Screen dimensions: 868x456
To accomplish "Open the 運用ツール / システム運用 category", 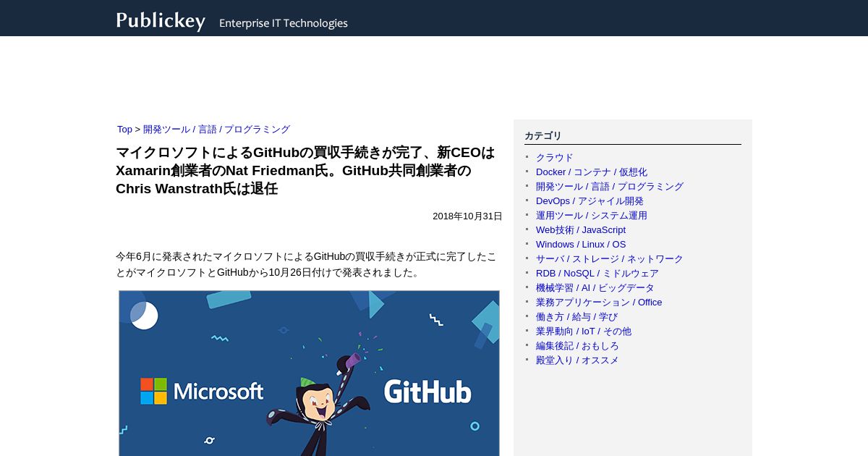I will tap(592, 216).
